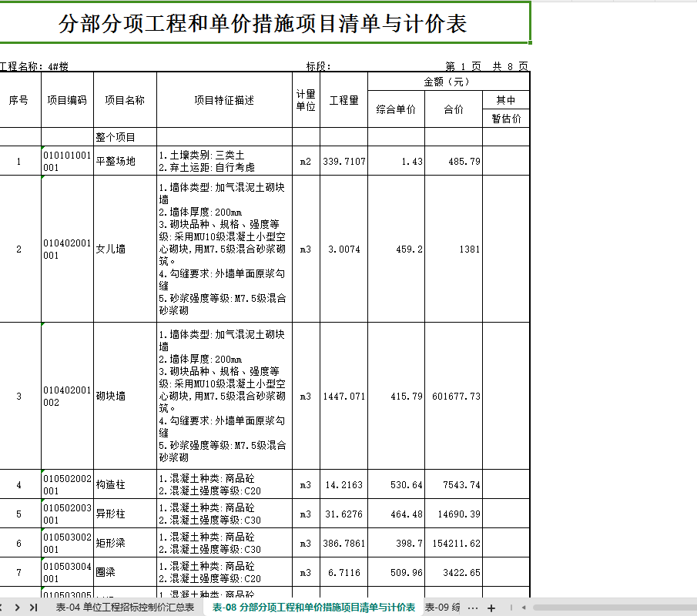
Task: Add a new sheet with the plus icon
Action: 491,608
